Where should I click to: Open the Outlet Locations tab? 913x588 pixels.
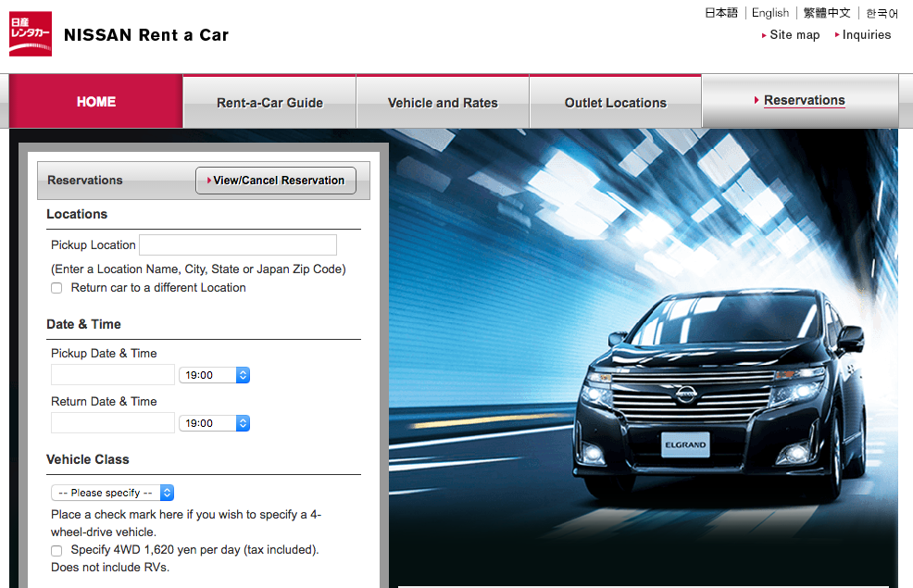coord(615,103)
